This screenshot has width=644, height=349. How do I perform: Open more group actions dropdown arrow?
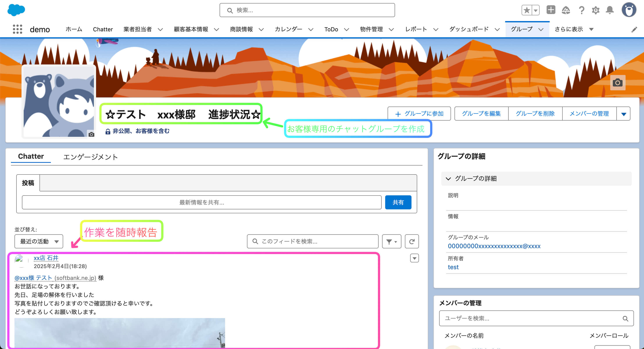coord(624,114)
